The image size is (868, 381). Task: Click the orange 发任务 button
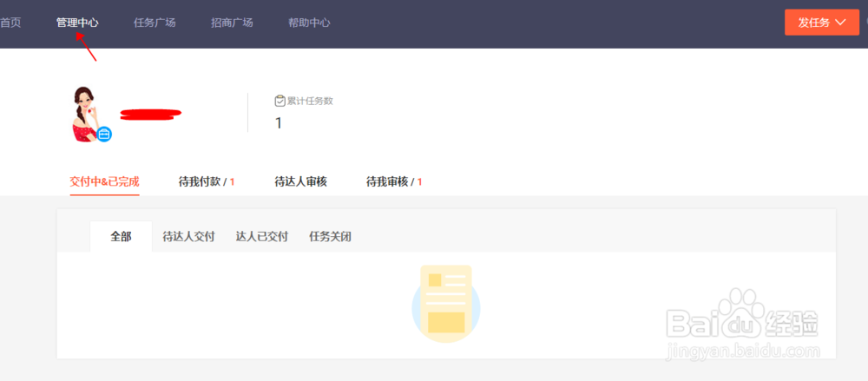(821, 23)
